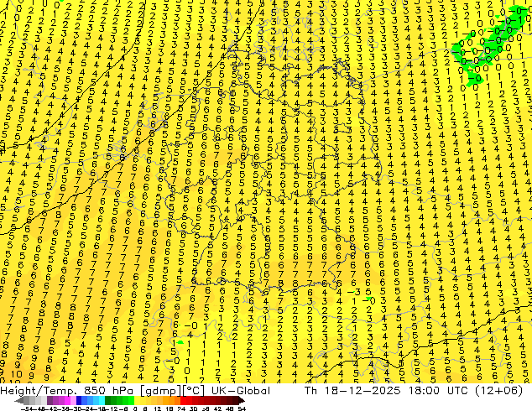Click the "[gdmp]" unit label
Screen dimensions: 532x411
pos(161,391)
